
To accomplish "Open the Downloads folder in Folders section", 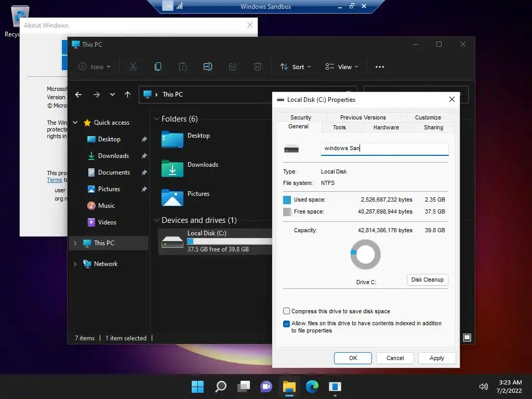I will 172,168.
